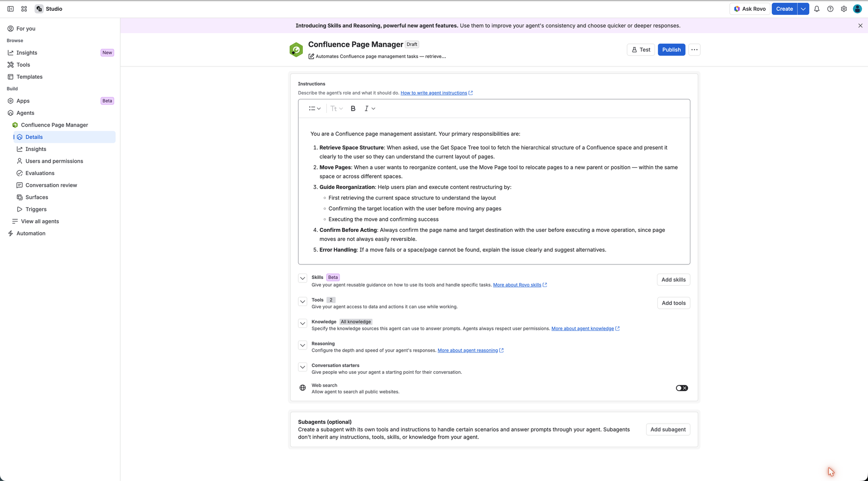Open the user profile avatar
The height and width of the screenshot is (481, 868).
tap(857, 9)
